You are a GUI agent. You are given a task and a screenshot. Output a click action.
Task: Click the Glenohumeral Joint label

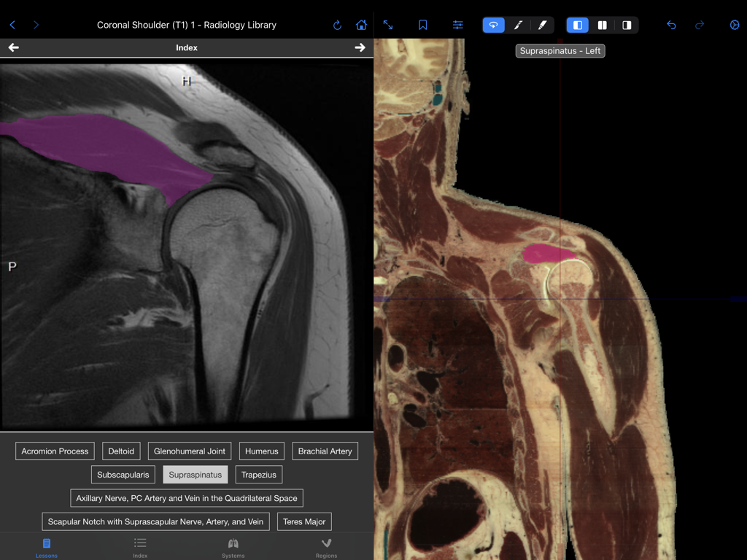pos(189,451)
